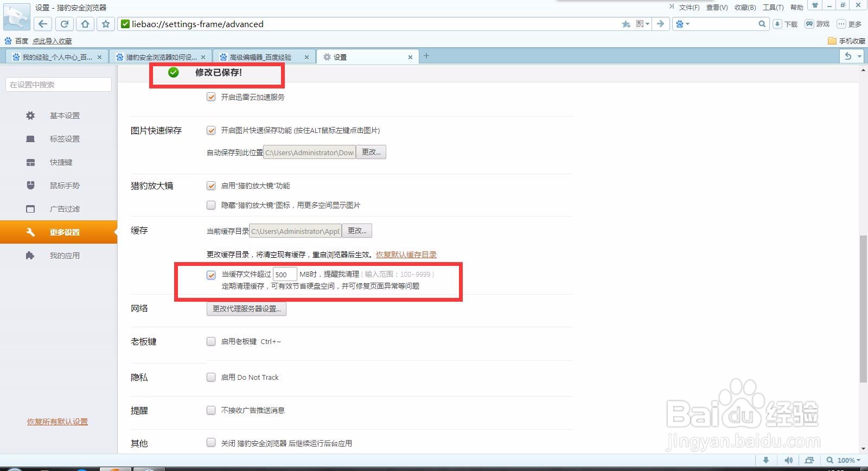This screenshot has width=868, height=471.
Task: Click 更改 button for cache directory
Action: pos(357,231)
